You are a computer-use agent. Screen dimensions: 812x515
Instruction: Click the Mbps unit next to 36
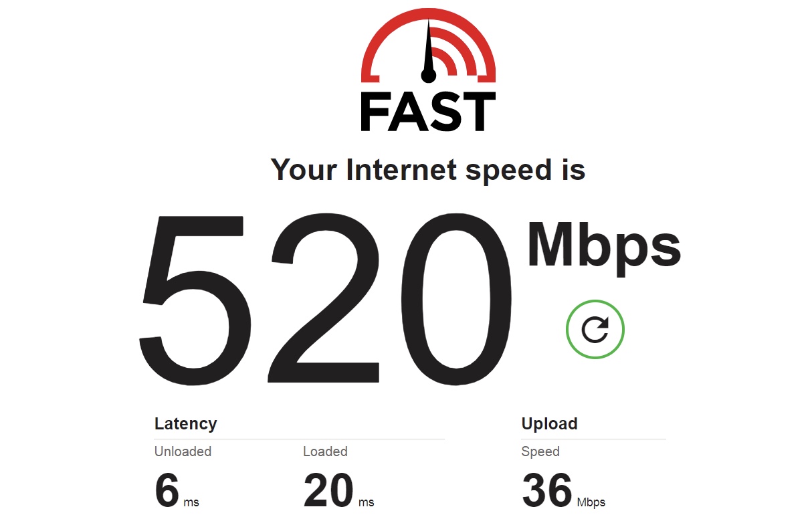click(x=591, y=502)
